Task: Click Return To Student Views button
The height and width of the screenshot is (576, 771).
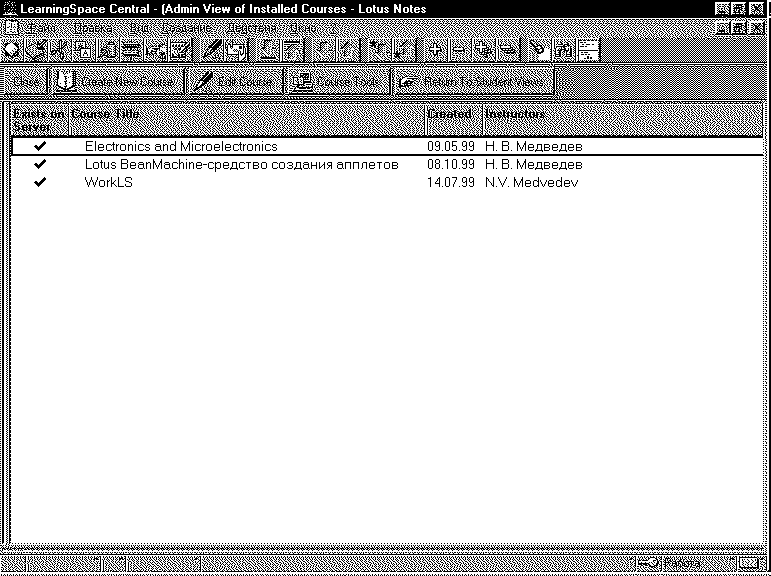Action: [x=473, y=82]
